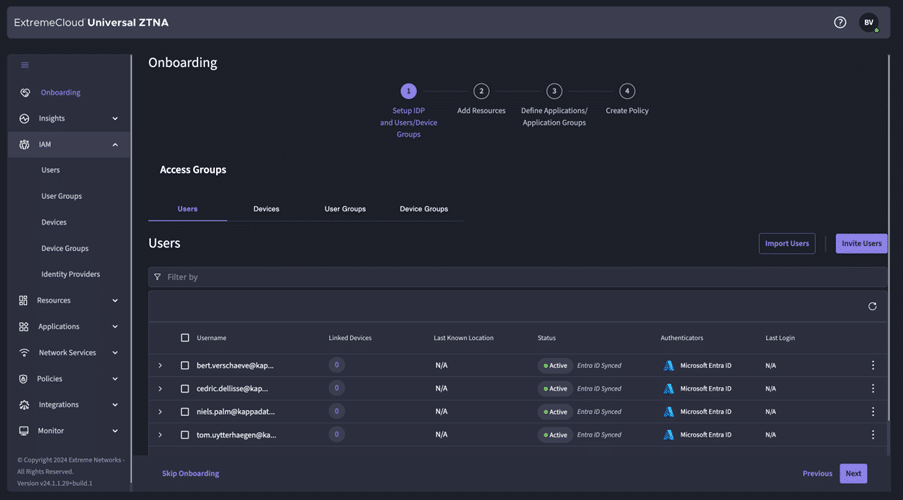Click the help question mark icon
The width and height of the screenshot is (903, 500).
840,22
